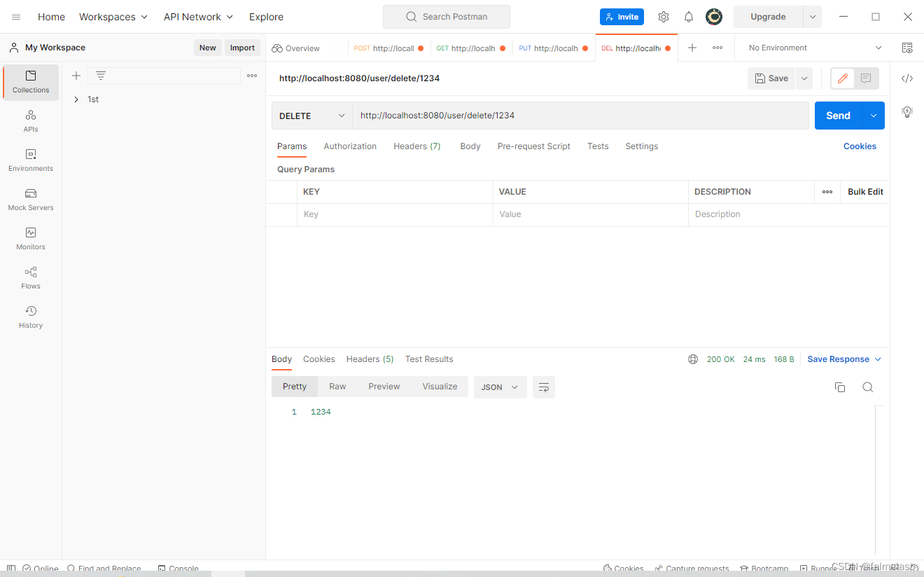Click the Send button
The image size is (924, 577).
[837, 116]
